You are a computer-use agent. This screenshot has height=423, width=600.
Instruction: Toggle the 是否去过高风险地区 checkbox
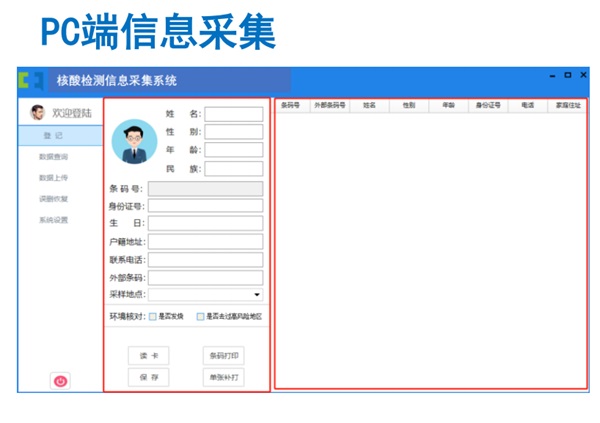200,317
